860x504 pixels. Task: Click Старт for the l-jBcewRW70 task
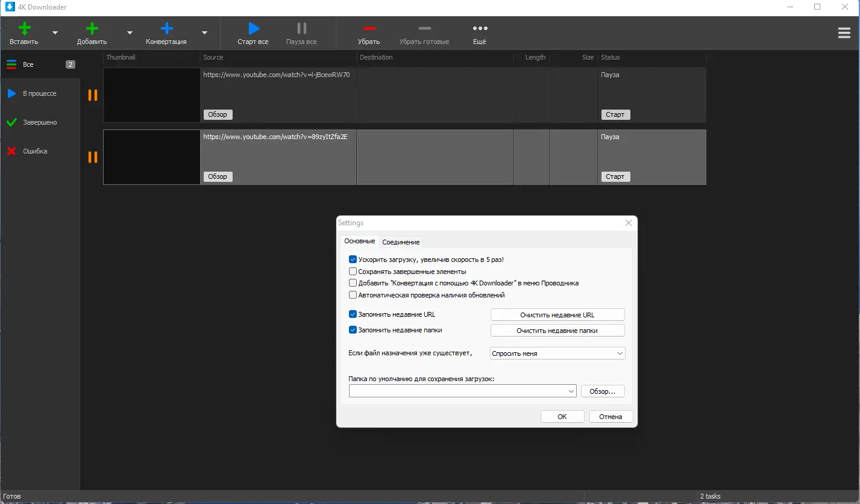click(615, 114)
